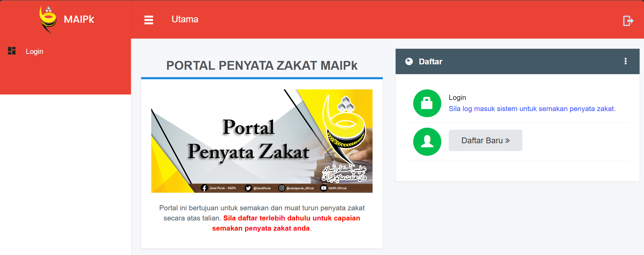This screenshot has height=255, width=644.
Task: Click the YouTube icon in banner footer
Action: click(x=324, y=188)
